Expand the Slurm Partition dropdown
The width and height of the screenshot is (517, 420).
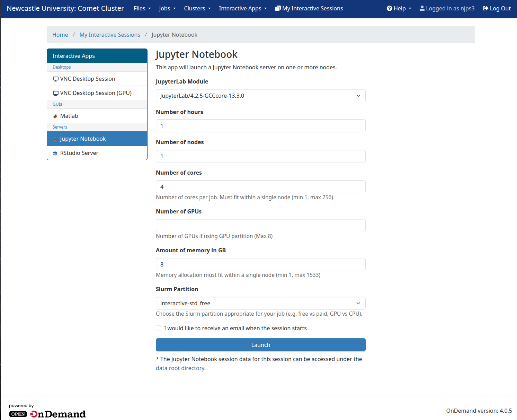coord(260,303)
